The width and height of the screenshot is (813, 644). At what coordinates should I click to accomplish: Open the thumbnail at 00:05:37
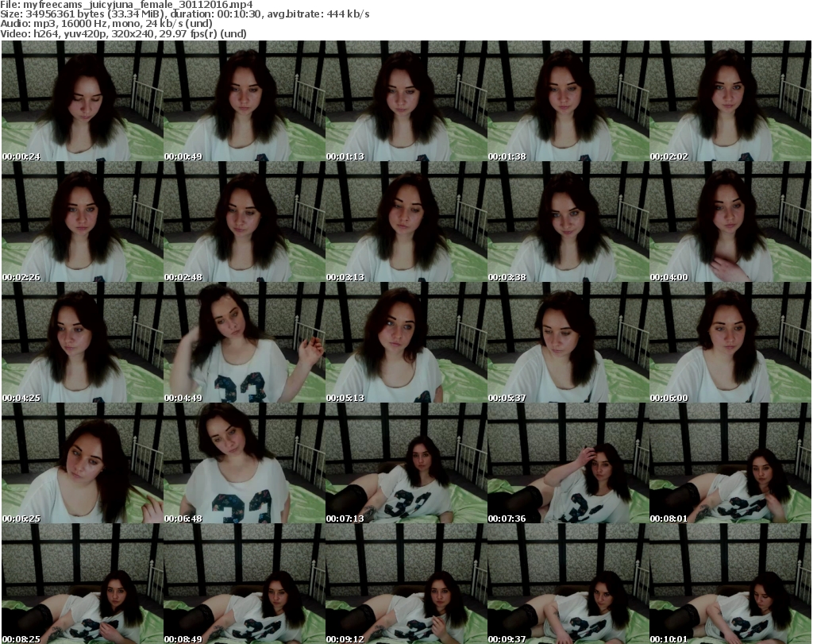[568, 343]
